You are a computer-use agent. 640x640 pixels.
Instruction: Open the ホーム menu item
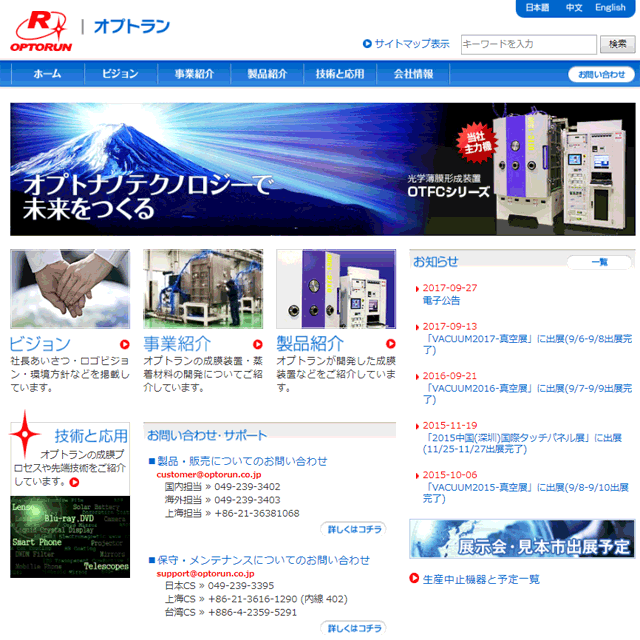click(x=47, y=74)
